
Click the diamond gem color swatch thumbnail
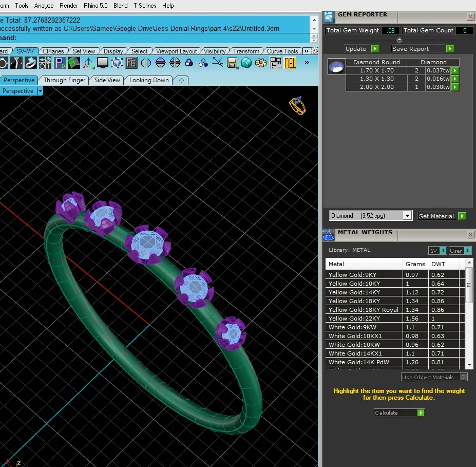coord(336,66)
